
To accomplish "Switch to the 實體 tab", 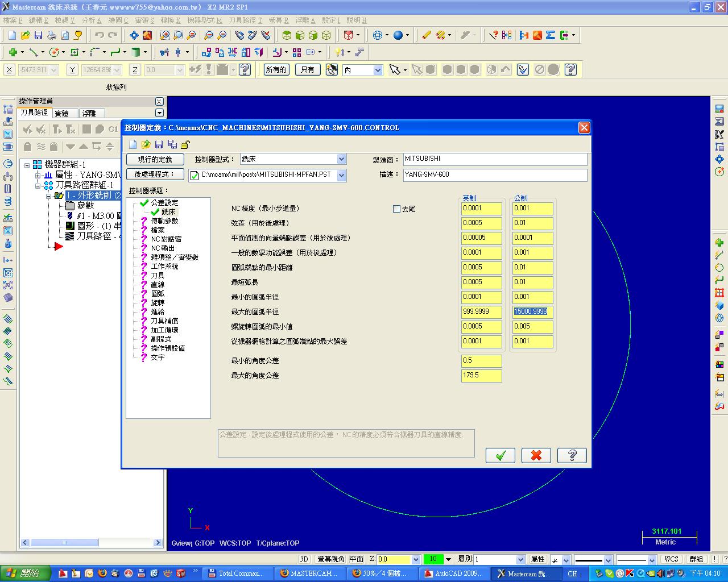I will pos(61,113).
